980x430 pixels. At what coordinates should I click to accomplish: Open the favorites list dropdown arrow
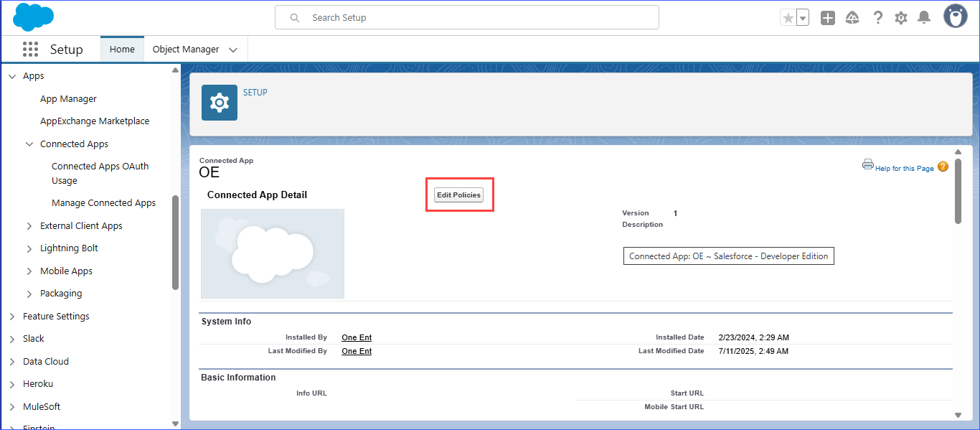[803, 18]
